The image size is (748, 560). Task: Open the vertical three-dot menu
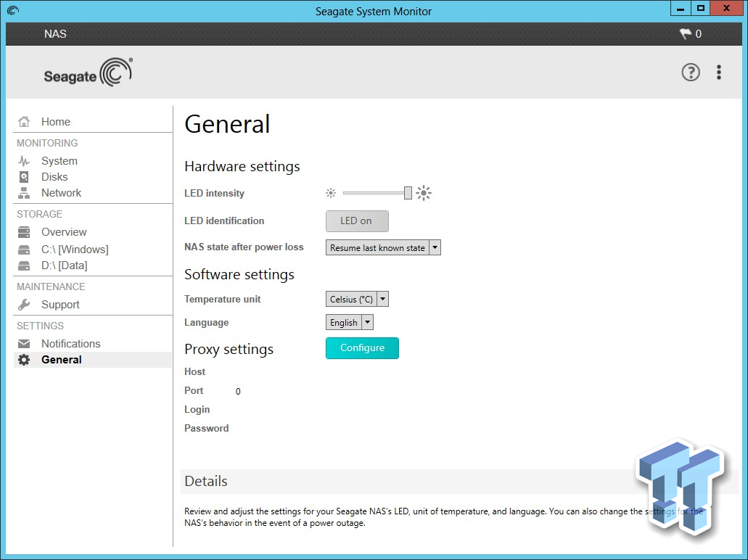(719, 72)
